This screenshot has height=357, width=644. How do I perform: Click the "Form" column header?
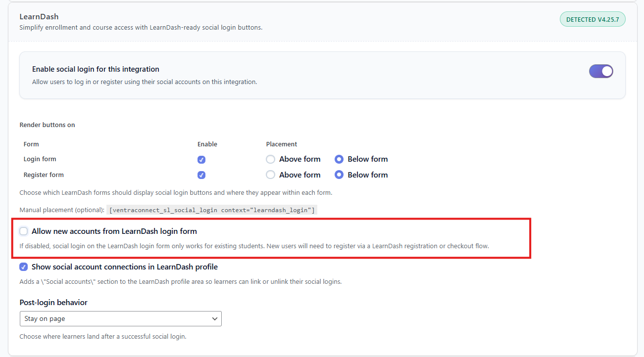[x=31, y=144]
